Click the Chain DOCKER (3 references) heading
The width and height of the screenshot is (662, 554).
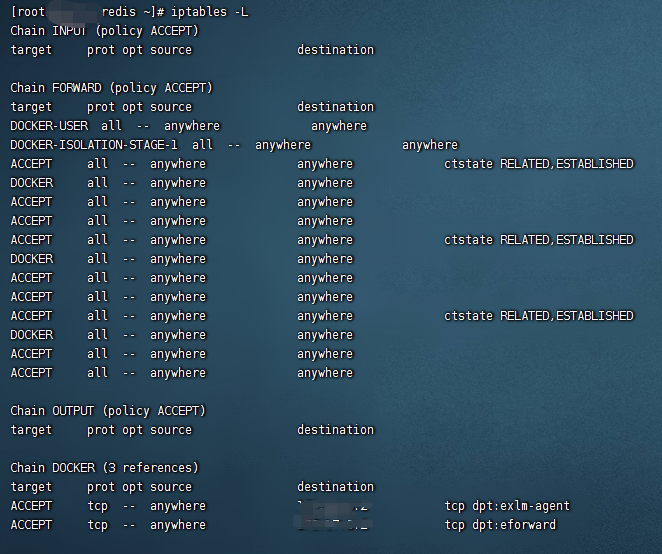coord(104,468)
